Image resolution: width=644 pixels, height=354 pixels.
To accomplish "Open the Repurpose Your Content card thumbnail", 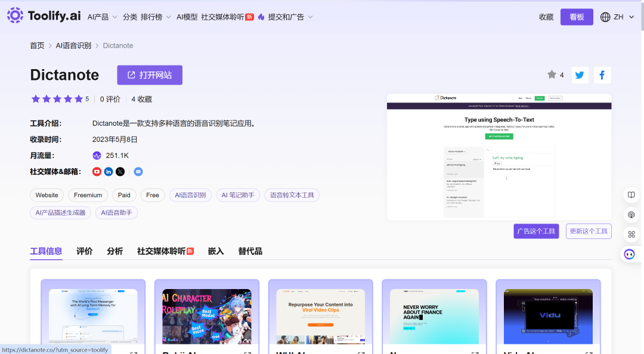I will (321, 316).
